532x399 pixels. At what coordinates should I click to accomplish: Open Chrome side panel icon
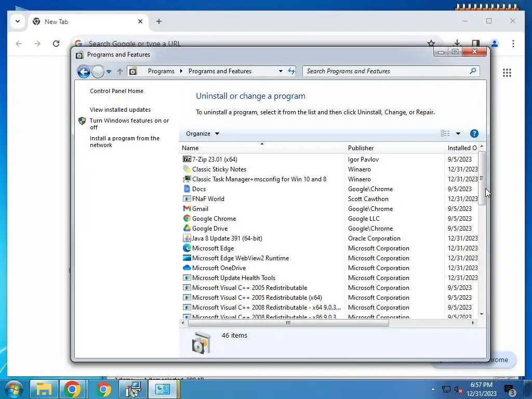tap(476, 43)
